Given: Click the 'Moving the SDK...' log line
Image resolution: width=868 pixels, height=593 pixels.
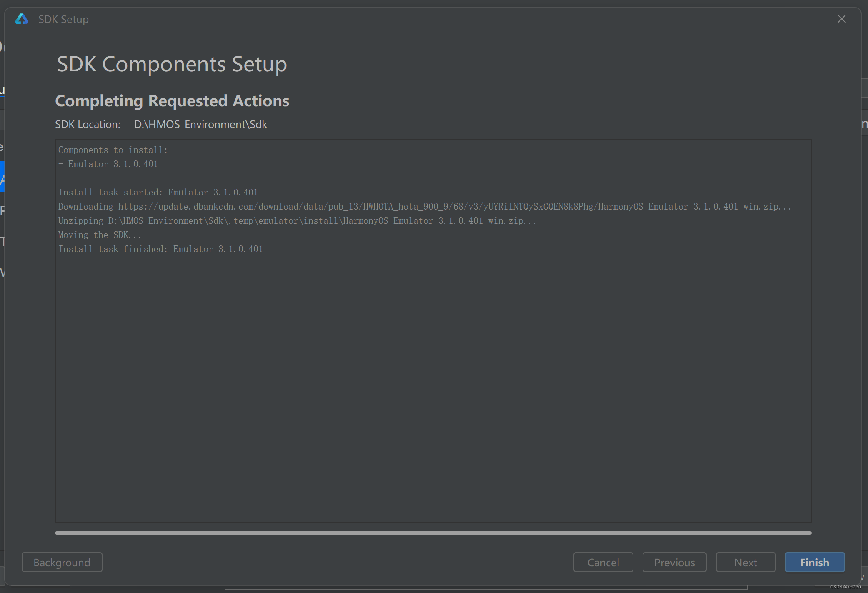Looking at the screenshot, I should pyautogui.click(x=100, y=235).
